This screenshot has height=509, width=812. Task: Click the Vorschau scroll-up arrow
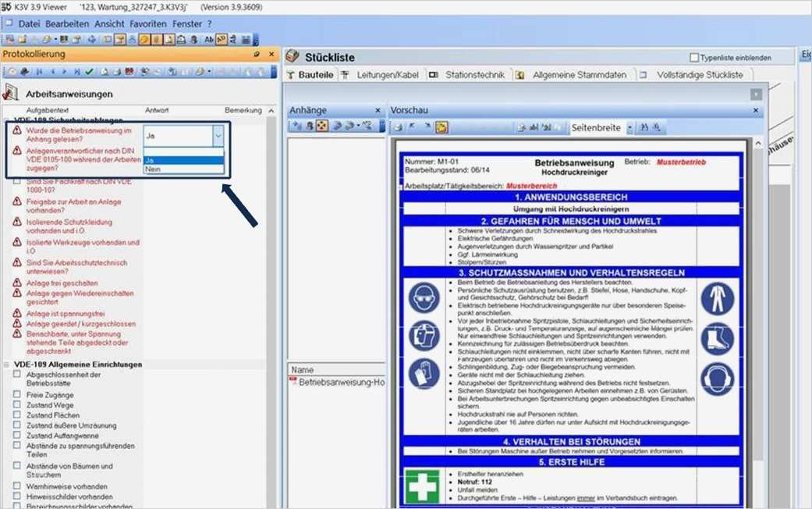coord(758,143)
